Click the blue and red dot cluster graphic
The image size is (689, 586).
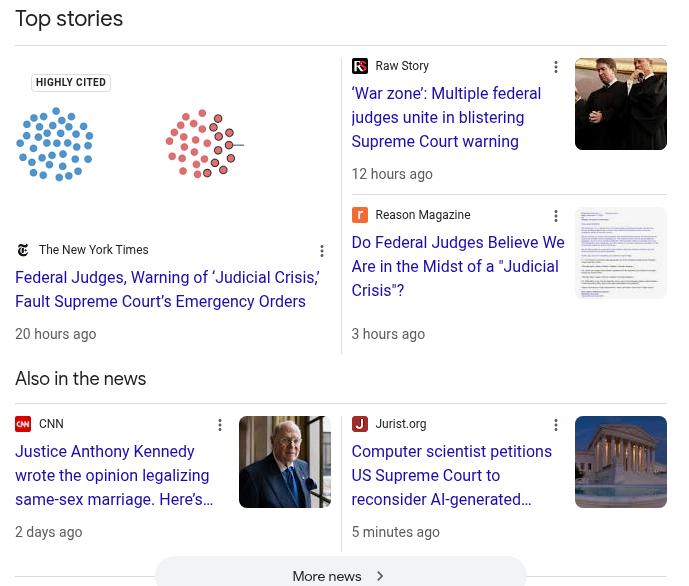[130, 144]
